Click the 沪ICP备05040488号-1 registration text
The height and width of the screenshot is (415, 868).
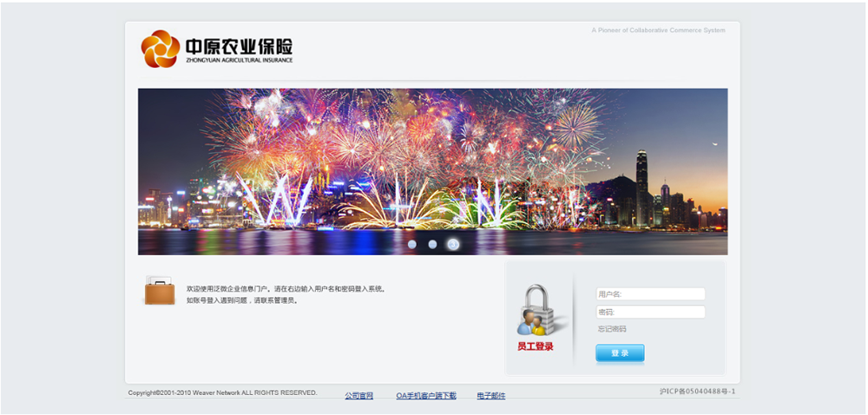coord(697,392)
